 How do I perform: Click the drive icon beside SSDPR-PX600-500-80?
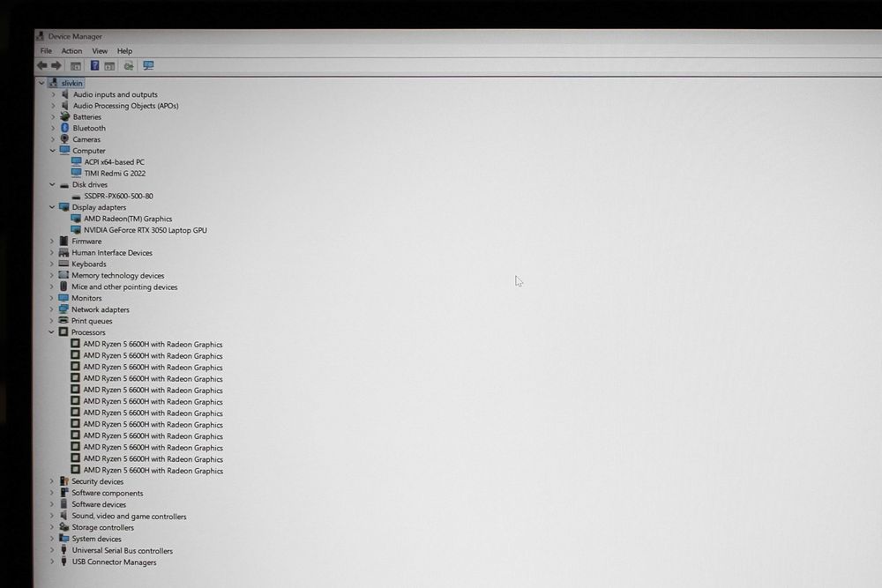[76, 197]
